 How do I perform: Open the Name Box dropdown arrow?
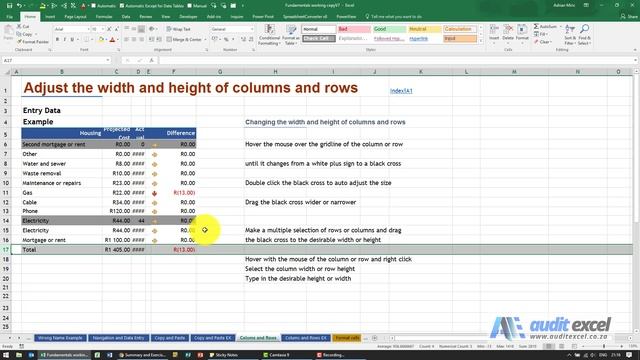click(108, 60)
